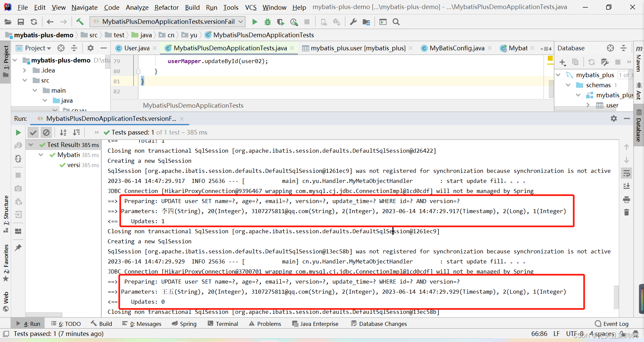Viewport: 644px width, 342px height.
Task: Open the Terminal tool window
Action: click(x=223, y=324)
